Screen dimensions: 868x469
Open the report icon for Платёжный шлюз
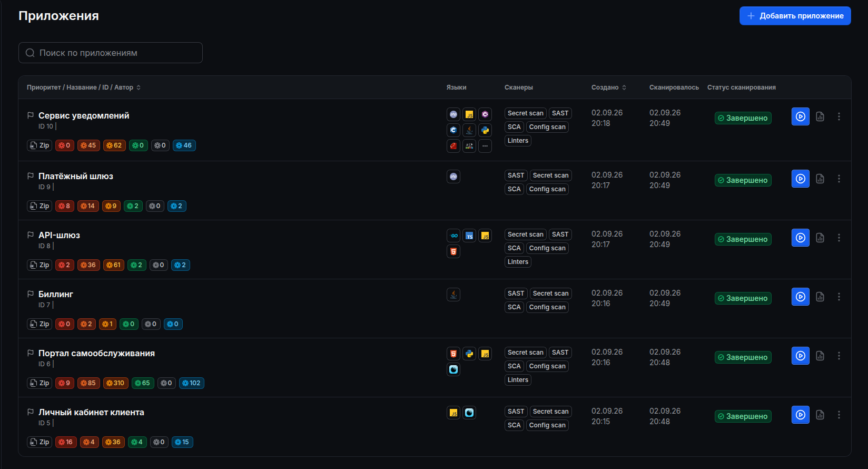coord(820,179)
